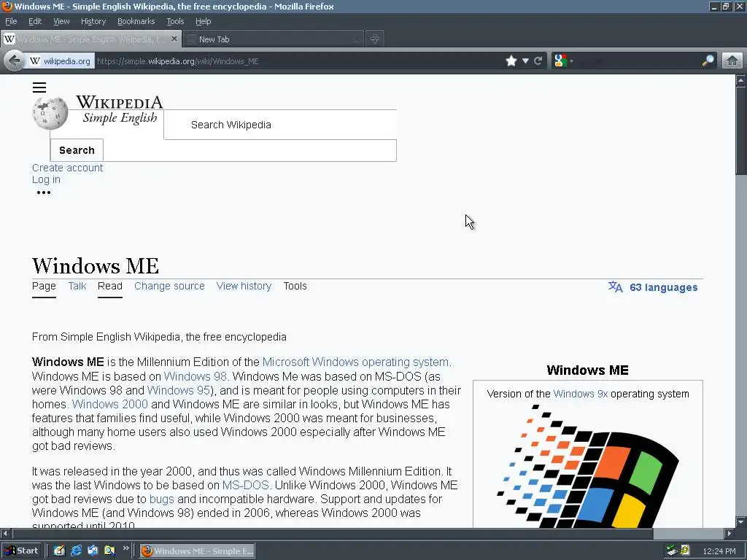The height and width of the screenshot is (560, 747).
Task: Open the Windows 2000 link
Action: point(110,404)
